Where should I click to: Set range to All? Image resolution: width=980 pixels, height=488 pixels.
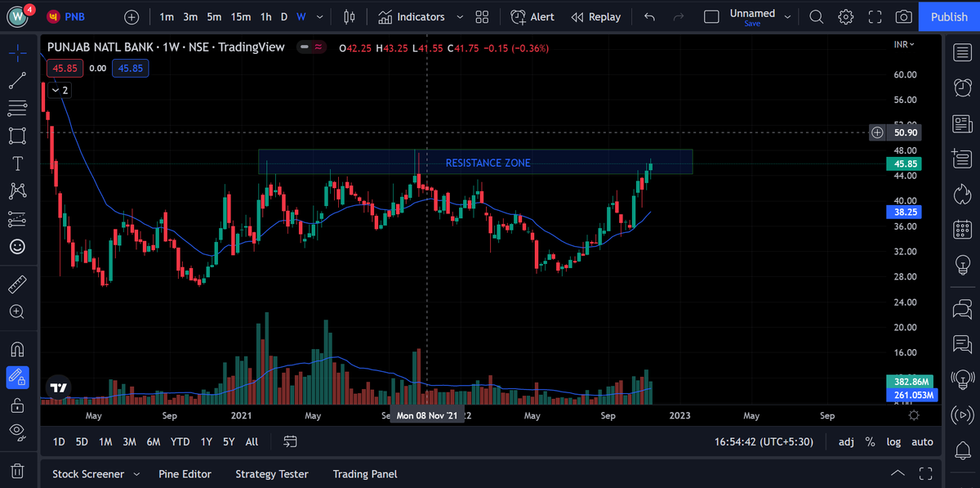[x=252, y=441]
